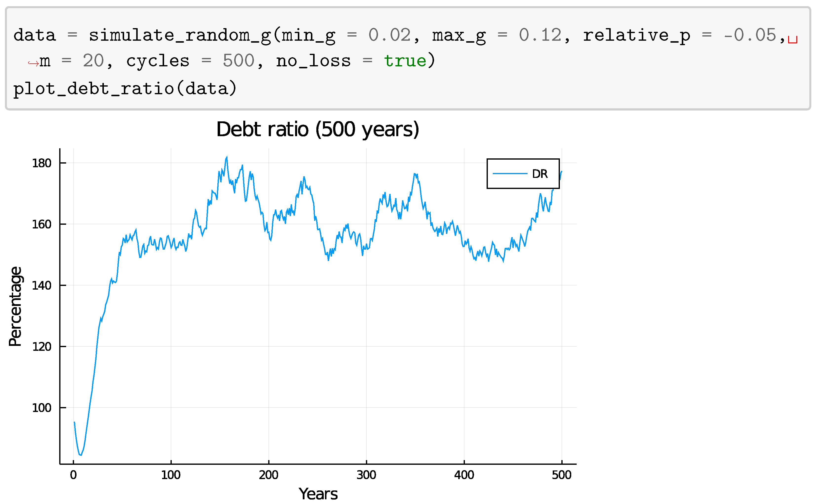817x504 pixels.
Task: Click the 'min_g' value 0.02
Action: [389, 35]
